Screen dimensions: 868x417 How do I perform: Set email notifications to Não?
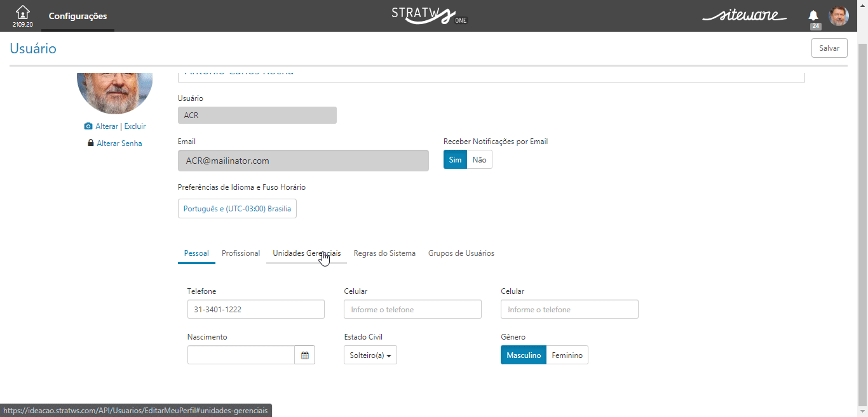[x=480, y=160]
